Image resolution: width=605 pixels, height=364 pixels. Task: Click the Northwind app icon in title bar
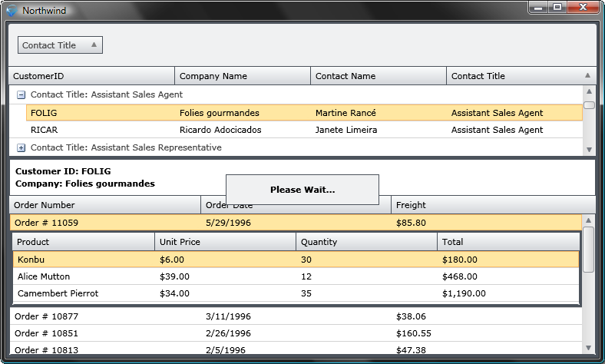12,11
